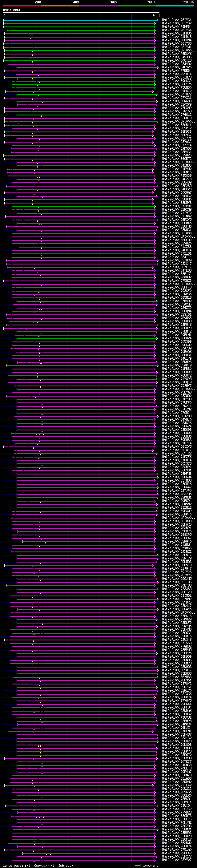Click the cyan alignment bar for Q6IYG1
Image resolution: width=197 pixels, height=868 pixels.
81,20
